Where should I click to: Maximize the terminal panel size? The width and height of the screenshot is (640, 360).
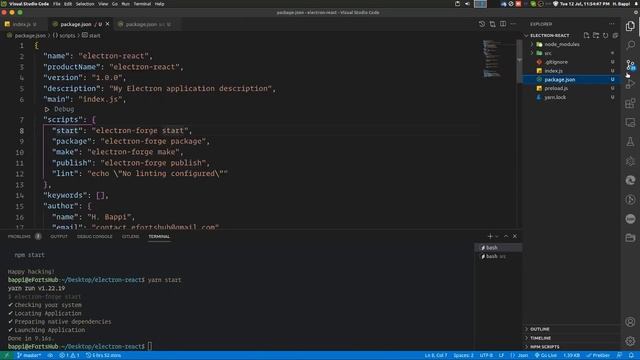(x=506, y=236)
